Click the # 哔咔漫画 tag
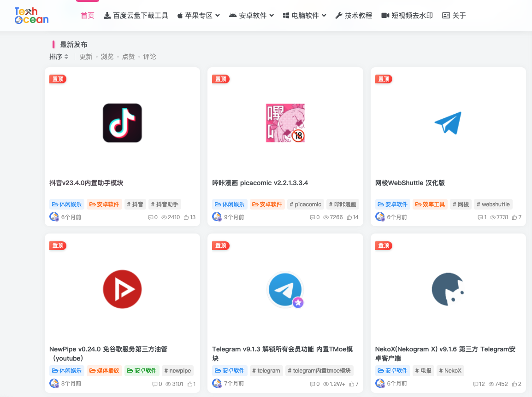The image size is (532, 397). [x=343, y=204]
